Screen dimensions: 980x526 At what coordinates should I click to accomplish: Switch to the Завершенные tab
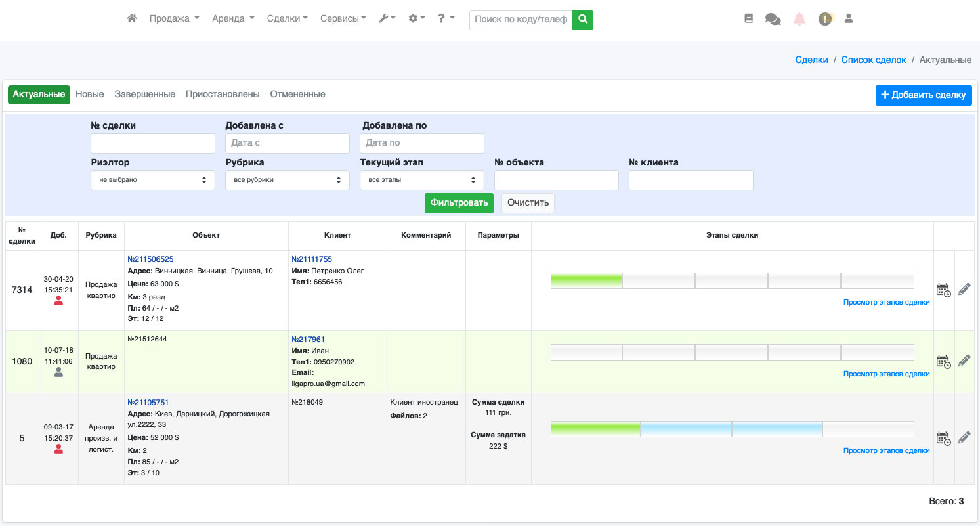[x=144, y=95]
